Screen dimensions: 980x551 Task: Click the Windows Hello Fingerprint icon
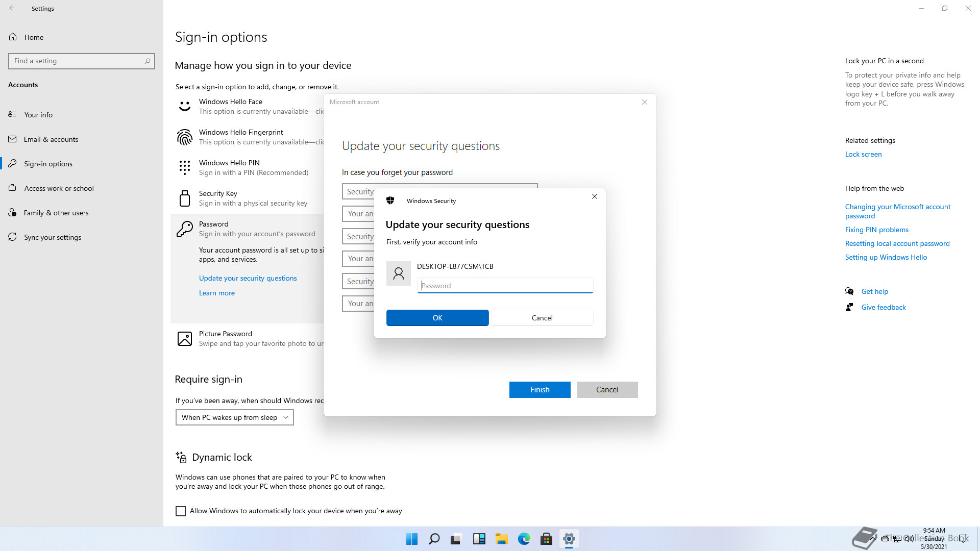pyautogui.click(x=184, y=137)
